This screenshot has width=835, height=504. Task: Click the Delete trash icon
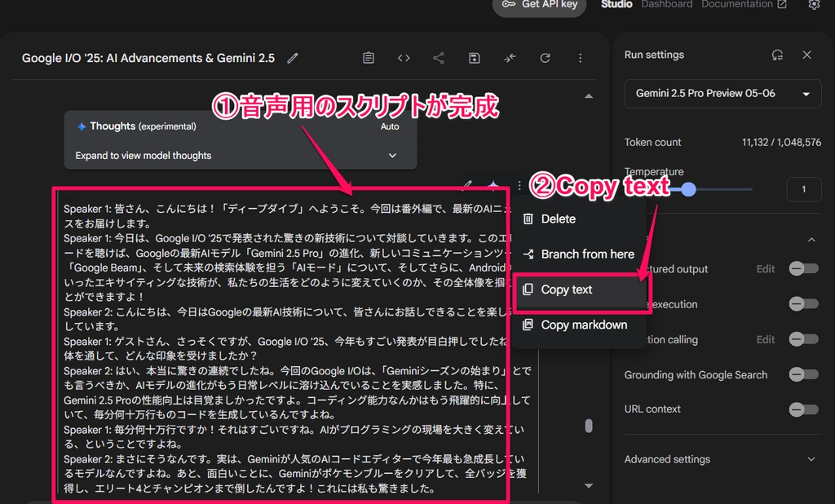[528, 219]
